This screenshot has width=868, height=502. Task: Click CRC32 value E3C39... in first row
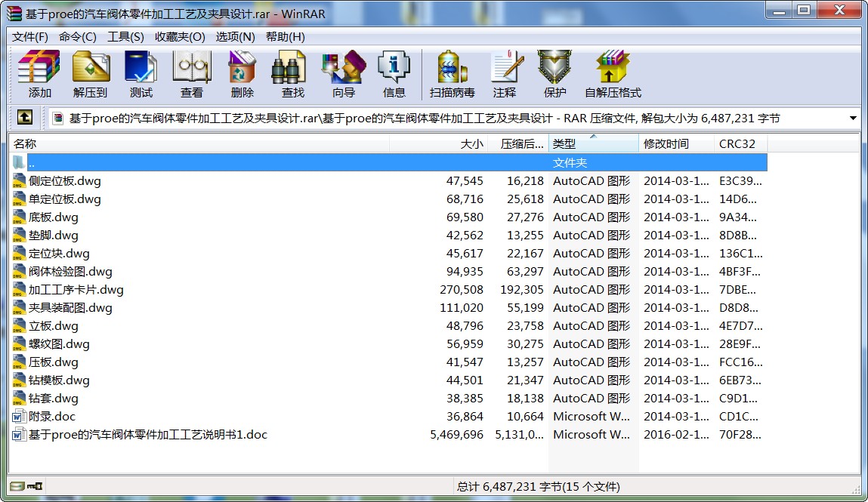click(x=740, y=180)
